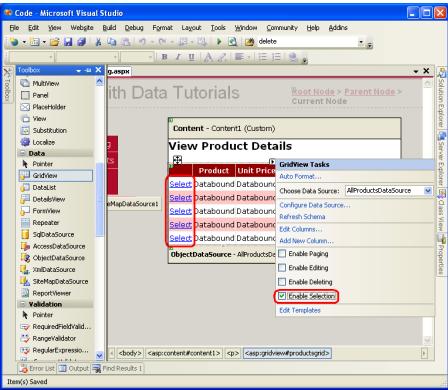This screenshot has width=448, height=390.
Task: Click Add New Column link
Action: pyautogui.click(x=306, y=241)
